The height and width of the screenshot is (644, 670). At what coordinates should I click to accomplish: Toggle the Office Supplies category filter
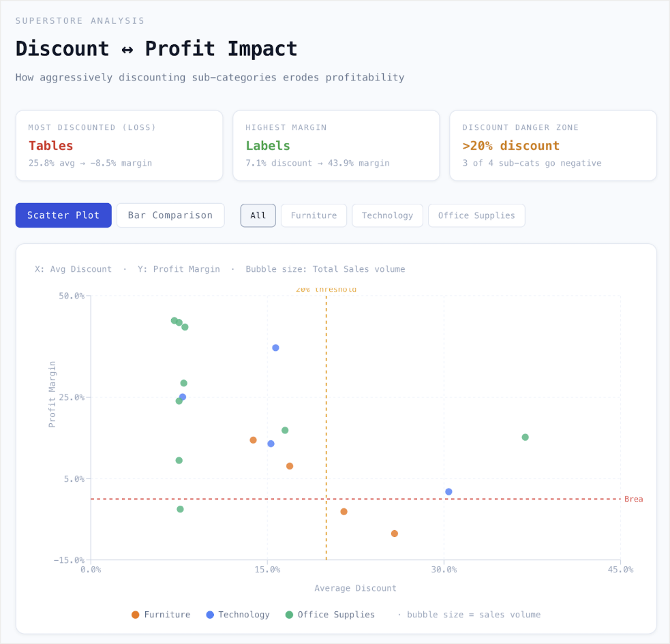(x=476, y=215)
